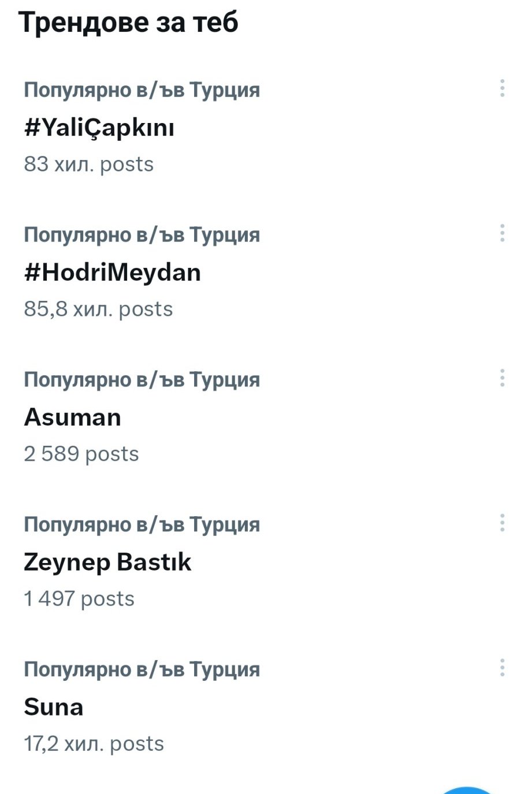Click the "85,8 хил. posts" count
532x794 pixels.
[98, 310]
